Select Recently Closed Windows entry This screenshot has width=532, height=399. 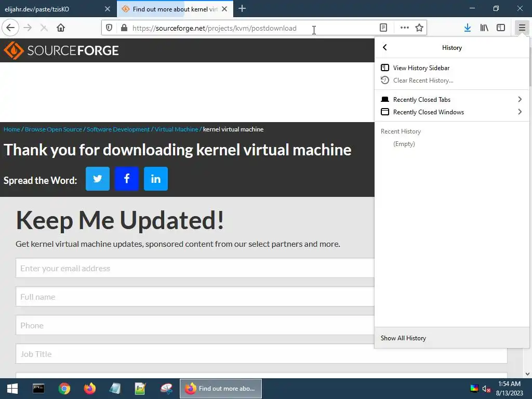pyautogui.click(x=451, y=112)
